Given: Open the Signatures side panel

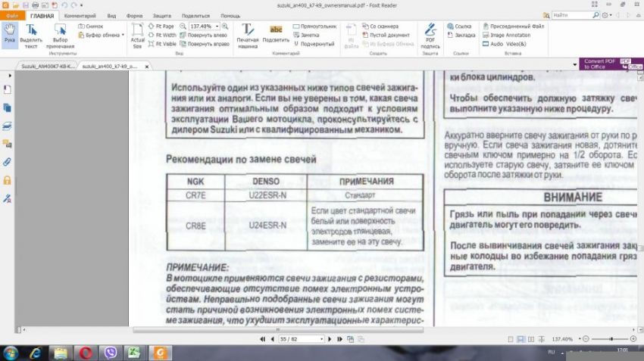Looking at the screenshot, I should coord(7,198).
